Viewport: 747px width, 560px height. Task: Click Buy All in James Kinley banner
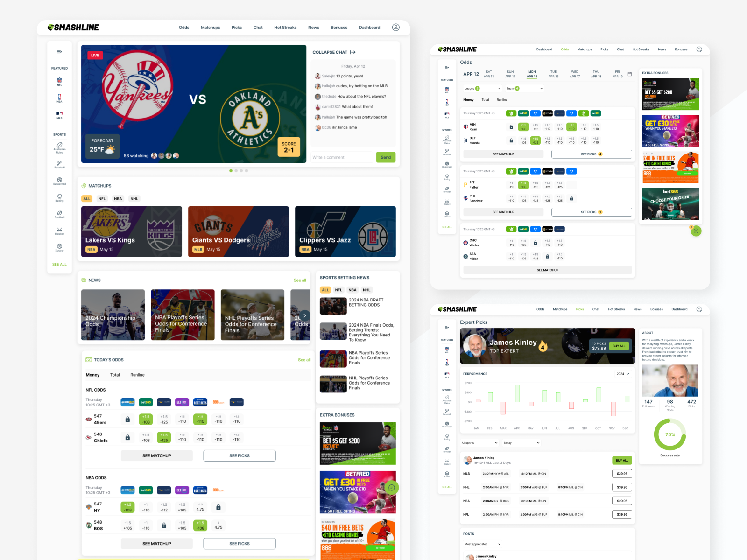619,346
